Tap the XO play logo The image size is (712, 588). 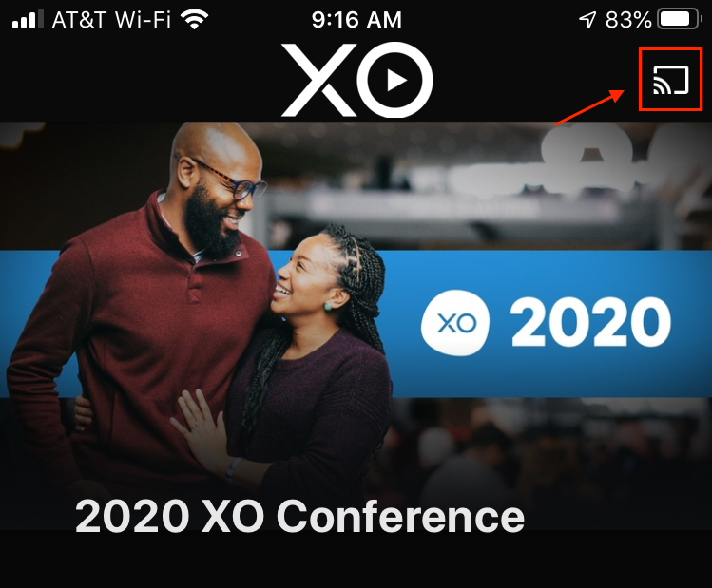coord(356,80)
